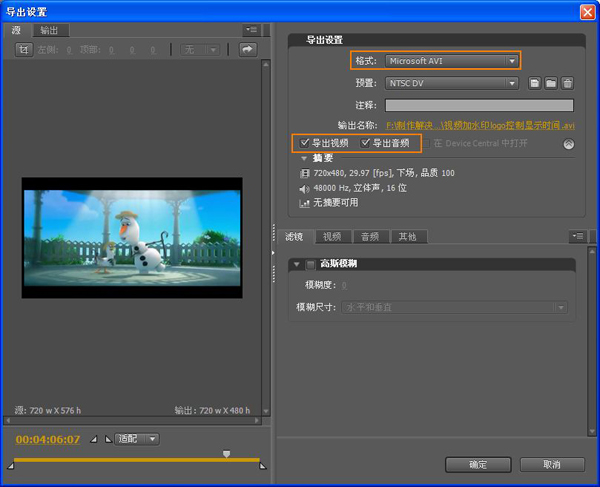Switch to the 源 tab
Viewport: 600px width, 487px height.
pos(16,30)
